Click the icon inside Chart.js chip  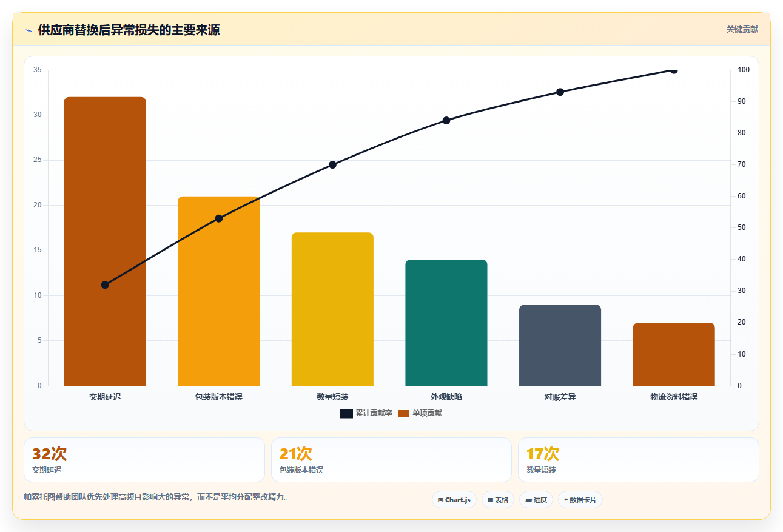(x=440, y=500)
